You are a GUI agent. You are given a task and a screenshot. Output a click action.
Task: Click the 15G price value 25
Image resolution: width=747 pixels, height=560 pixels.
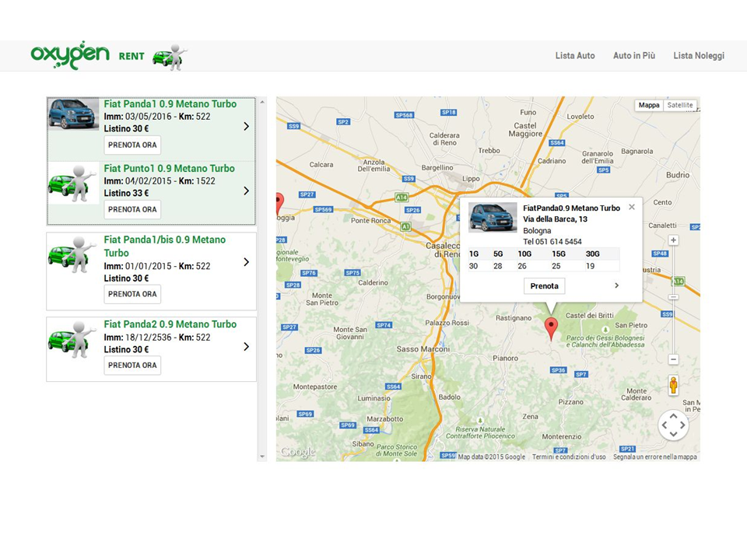pos(556,266)
